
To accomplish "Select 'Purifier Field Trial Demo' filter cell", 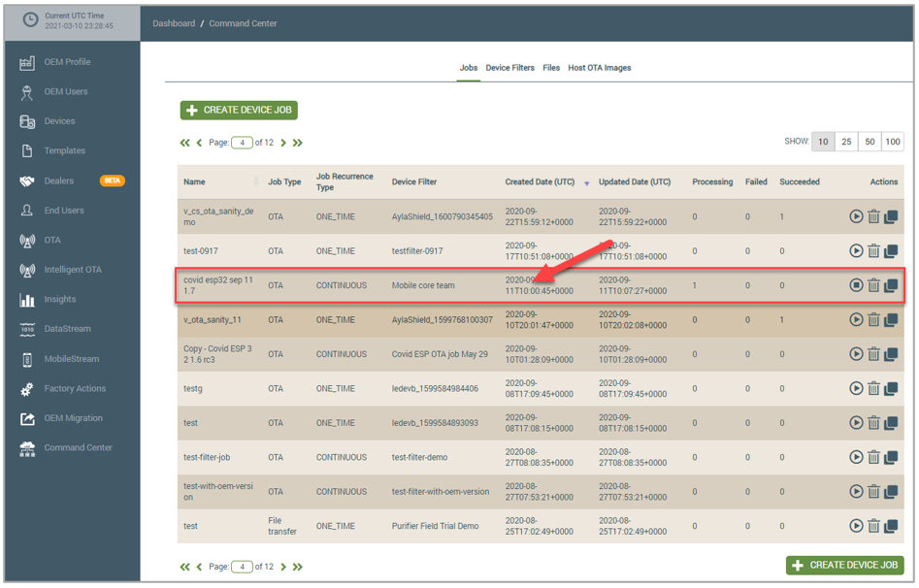I will pos(436,526).
